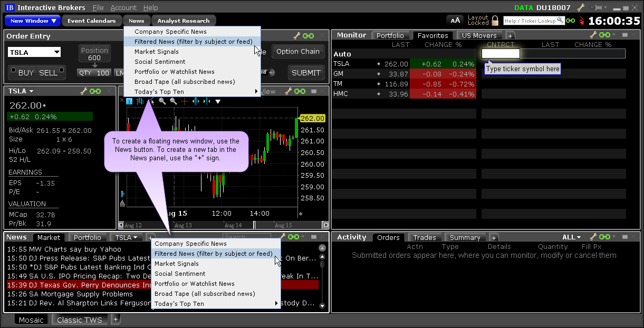Open the ALL filter dropdown in Activity panel

point(571,237)
